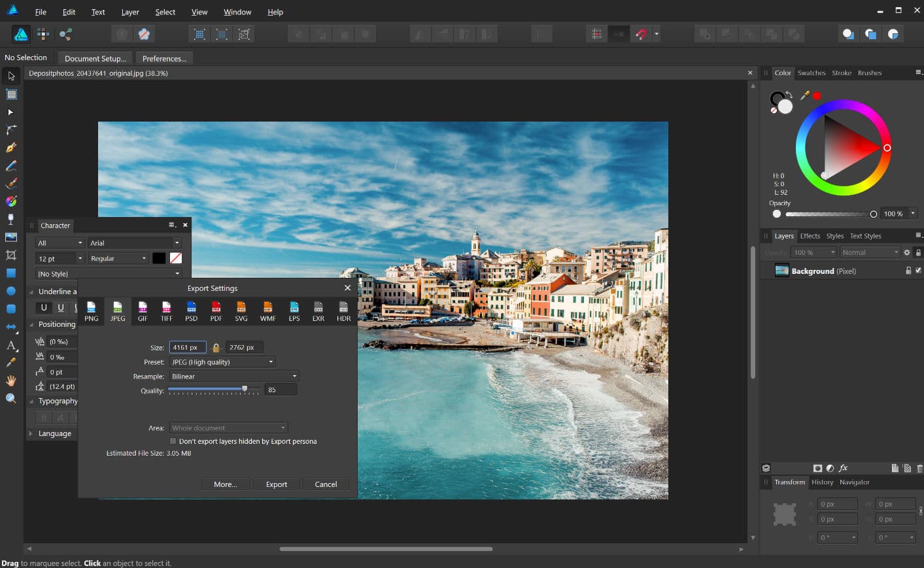The image size is (924, 568).
Task: Select the Pencil tool
Action: click(11, 165)
